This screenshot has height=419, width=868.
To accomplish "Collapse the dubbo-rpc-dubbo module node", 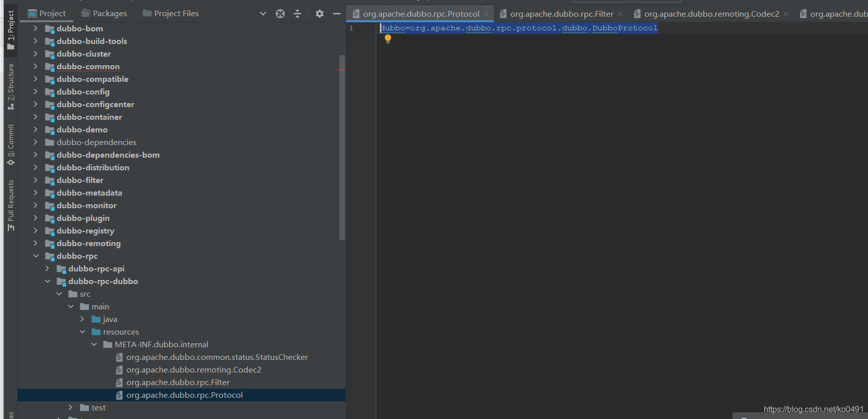I will pos(47,281).
